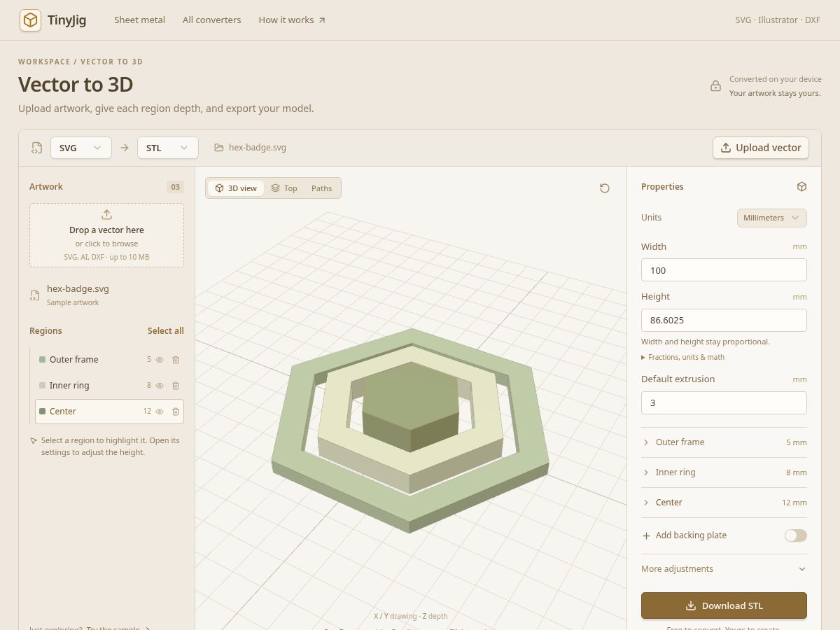Click the Height input field
Viewport: 840px width, 630px height.
click(x=724, y=320)
